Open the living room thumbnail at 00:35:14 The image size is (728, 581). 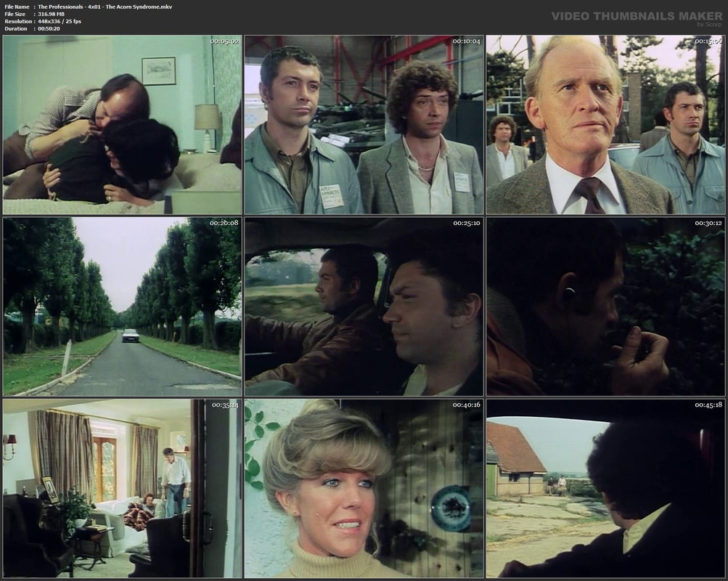(x=123, y=489)
